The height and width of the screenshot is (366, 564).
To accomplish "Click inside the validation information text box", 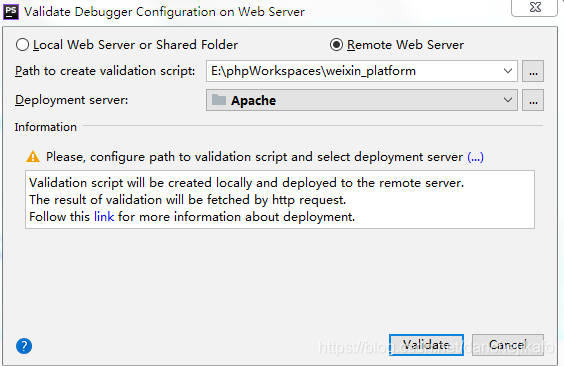I will (x=280, y=200).
